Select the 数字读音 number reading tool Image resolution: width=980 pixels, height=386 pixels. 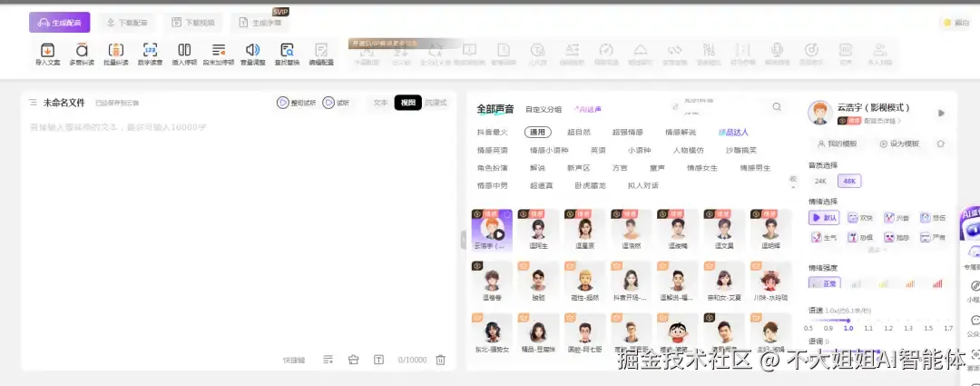150,54
